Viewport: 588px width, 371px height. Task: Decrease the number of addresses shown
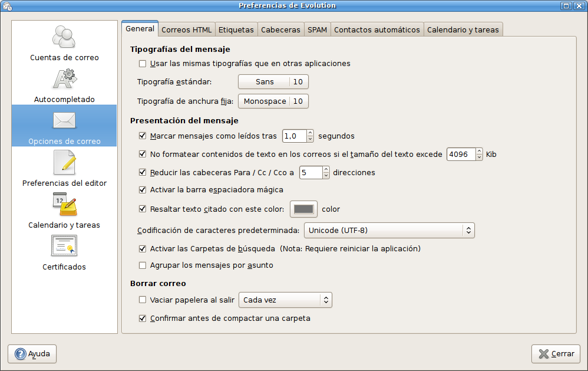coord(326,175)
